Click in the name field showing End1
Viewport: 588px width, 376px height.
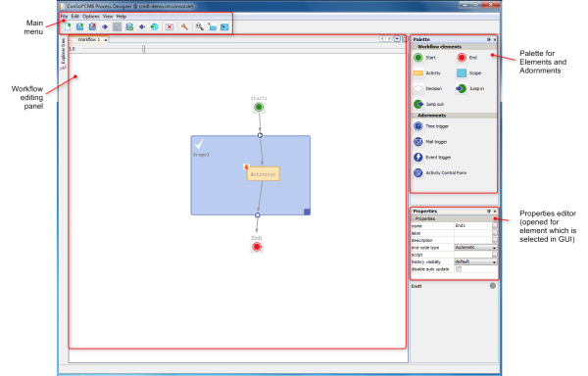473,226
